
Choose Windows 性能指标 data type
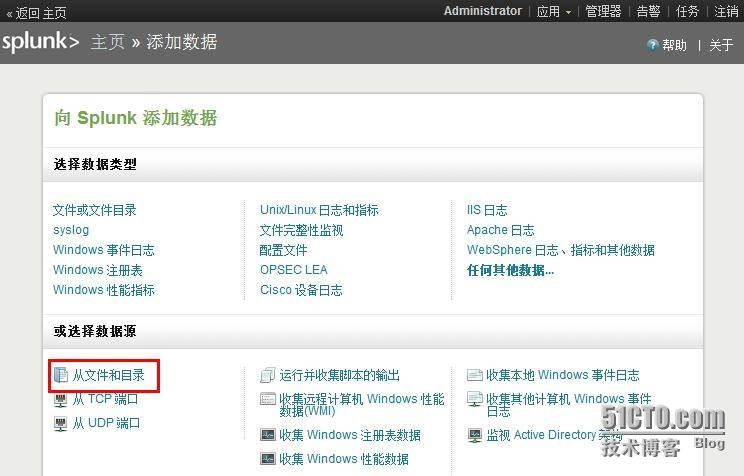coord(103,289)
